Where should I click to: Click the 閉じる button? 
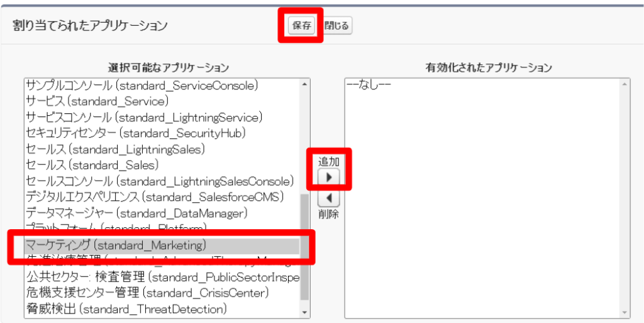tap(336, 26)
